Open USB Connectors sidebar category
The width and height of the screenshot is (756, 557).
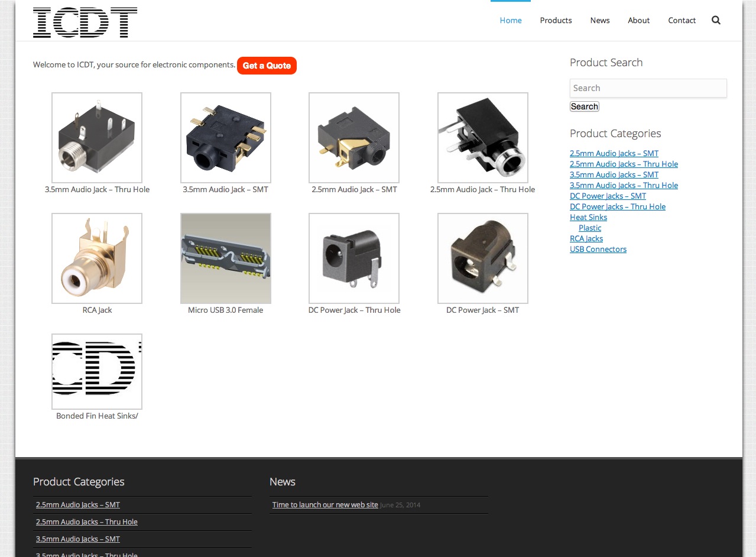(598, 249)
